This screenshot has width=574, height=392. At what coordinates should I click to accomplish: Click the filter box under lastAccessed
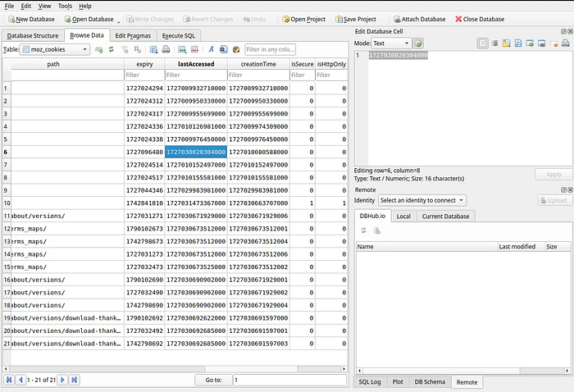(x=196, y=75)
